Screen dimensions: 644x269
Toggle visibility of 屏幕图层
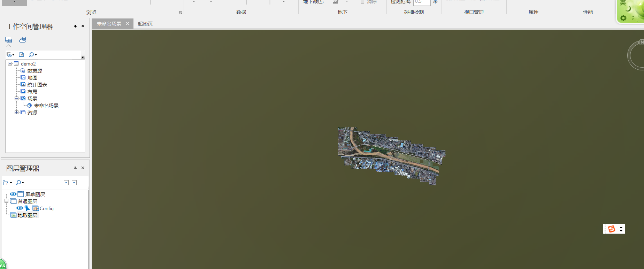point(13,194)
